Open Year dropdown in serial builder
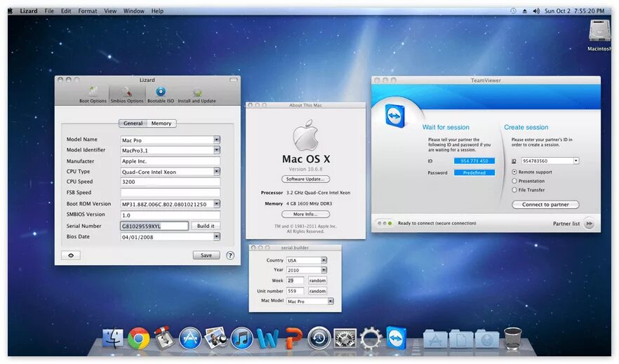Image resolution: width=619 pixels, height=364 pixels. 324,270
